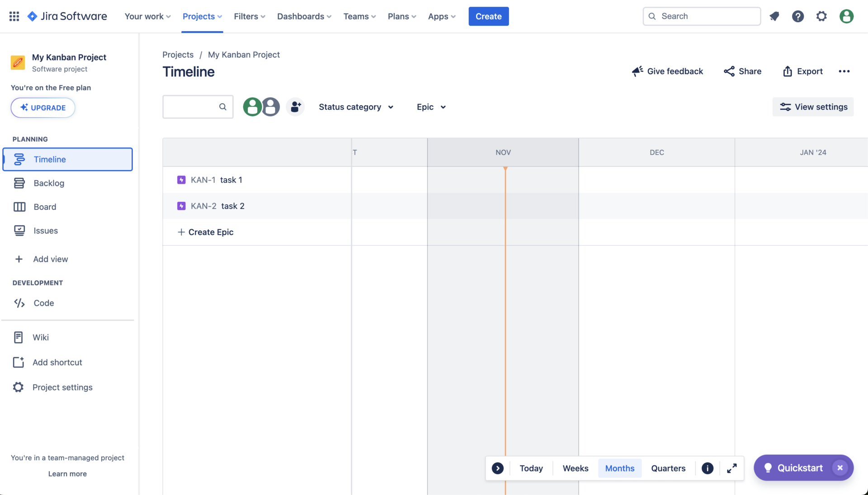This screenshot has width=868, height=495.
Task: Click the Share icon
Action: [x=730, y=71]
